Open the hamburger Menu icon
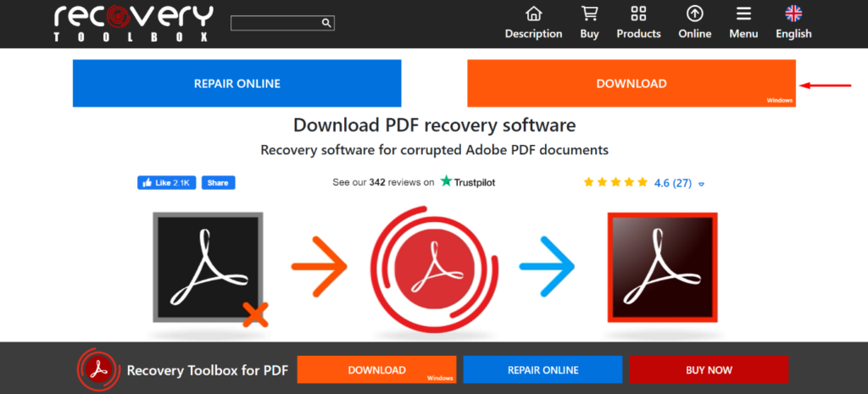The height and width of the screenshot is (394, 868). tap(743, 14)
